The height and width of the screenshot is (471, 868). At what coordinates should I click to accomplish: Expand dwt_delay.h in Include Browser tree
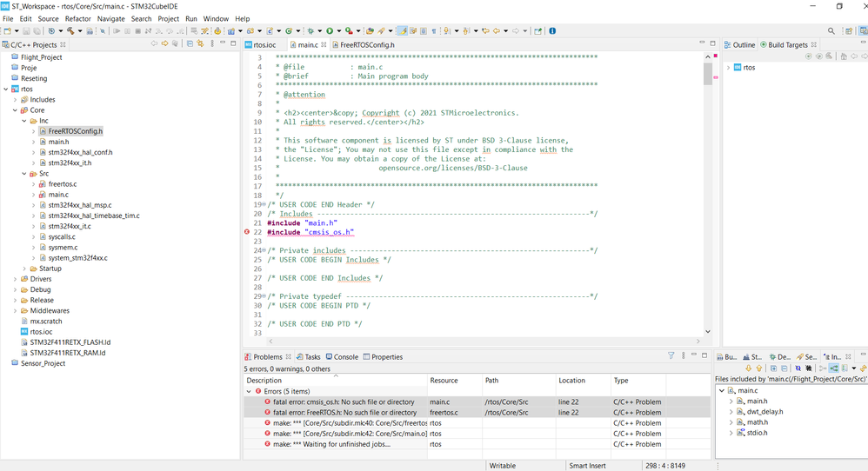(x=731, y=412)
